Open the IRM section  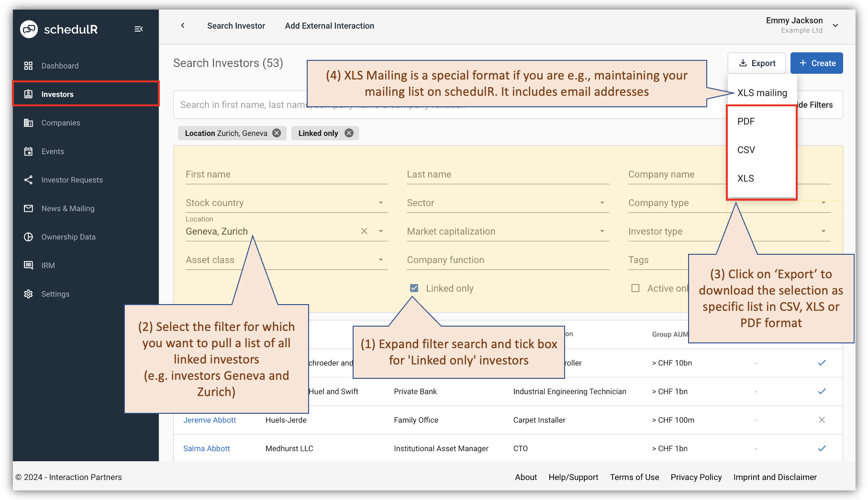[48, 265]
